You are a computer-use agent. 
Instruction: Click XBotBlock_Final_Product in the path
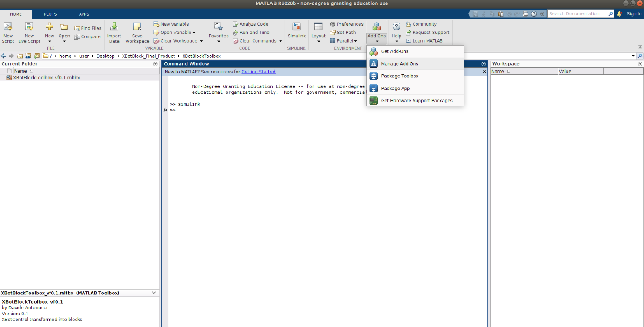click(x=148, y=56)
